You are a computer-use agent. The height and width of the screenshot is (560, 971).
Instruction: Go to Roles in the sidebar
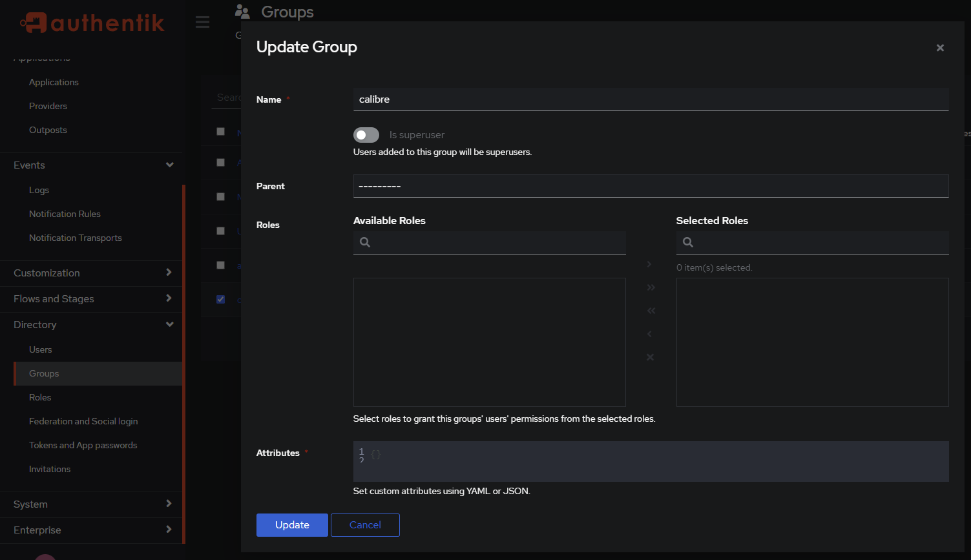(x=40, y=397)
